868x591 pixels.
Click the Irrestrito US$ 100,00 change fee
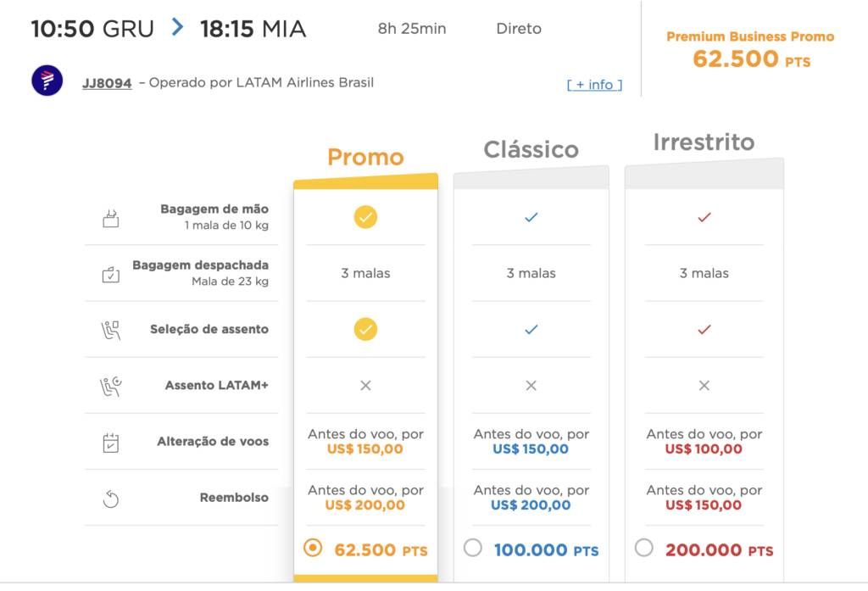(704, 449)
